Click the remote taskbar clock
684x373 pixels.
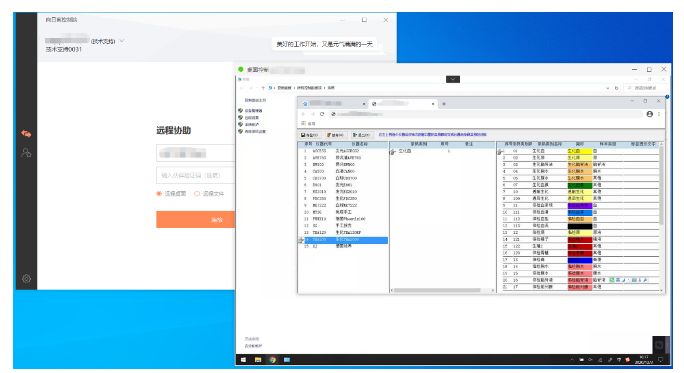point(644,360)
